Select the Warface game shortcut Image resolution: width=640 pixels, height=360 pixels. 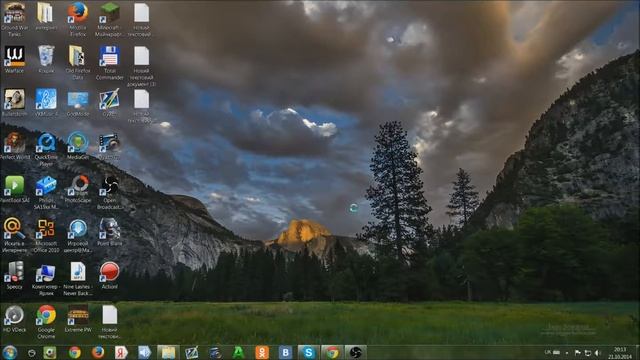click(x=14, y=60)
